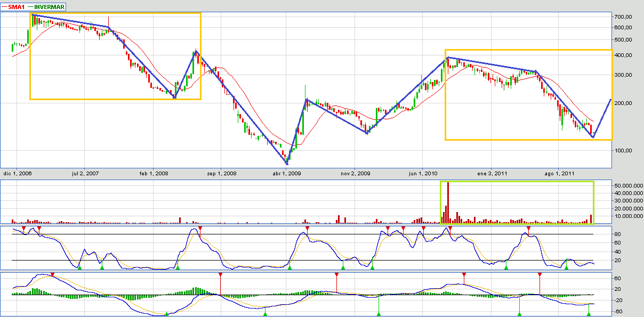
Task: Click the 200,00 price axis label
Action: pyautogui.click(x=623, y=103)
